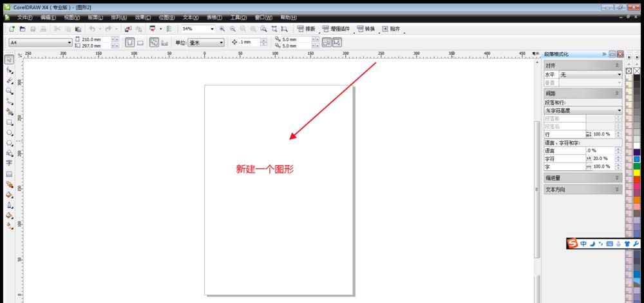Select the Freehand tool in the toolbox
644x303 pixels.
(x=10, y=101)
